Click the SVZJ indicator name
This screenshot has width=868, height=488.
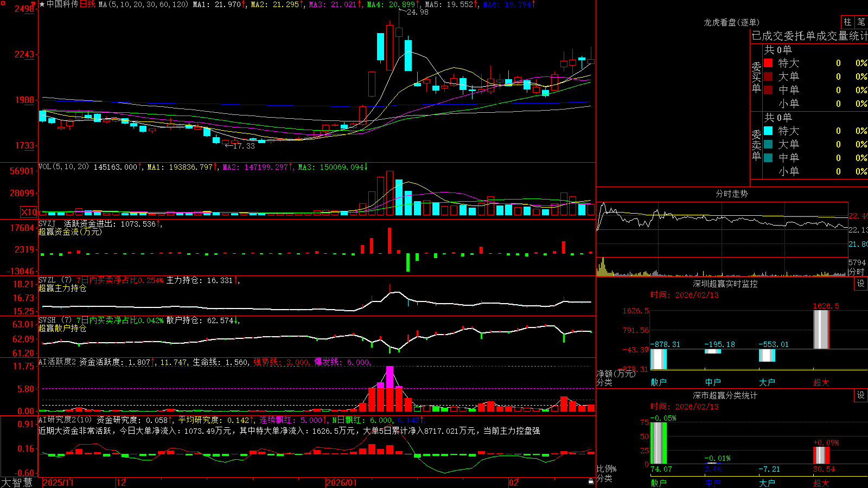point(47,223)
